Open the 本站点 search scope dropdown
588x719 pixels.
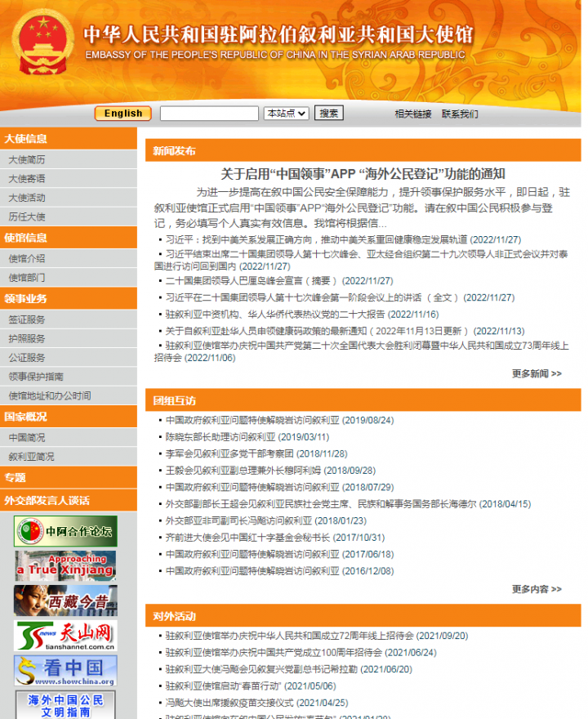coord(286,114)
